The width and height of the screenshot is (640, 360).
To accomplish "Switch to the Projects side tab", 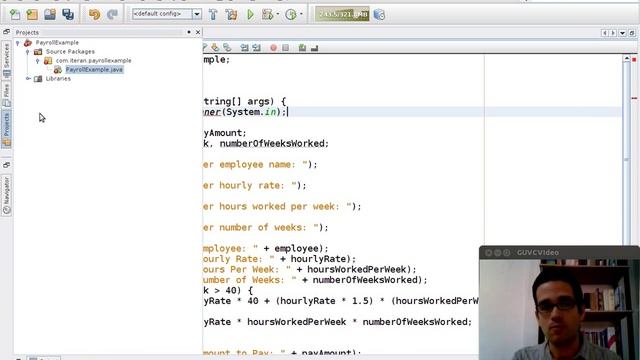I will coord(7,130).
